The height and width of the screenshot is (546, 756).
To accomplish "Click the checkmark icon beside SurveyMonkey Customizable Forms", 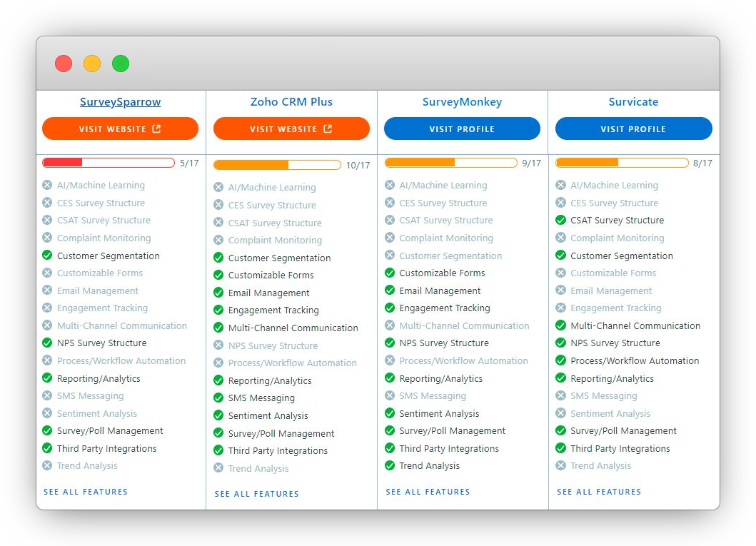I will 390,273.
